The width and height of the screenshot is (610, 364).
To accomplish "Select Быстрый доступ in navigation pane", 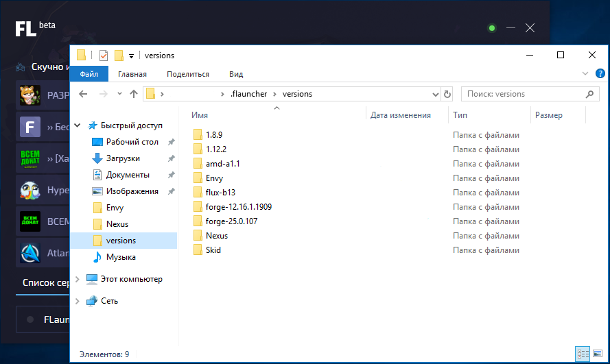I will pos(132,125).
